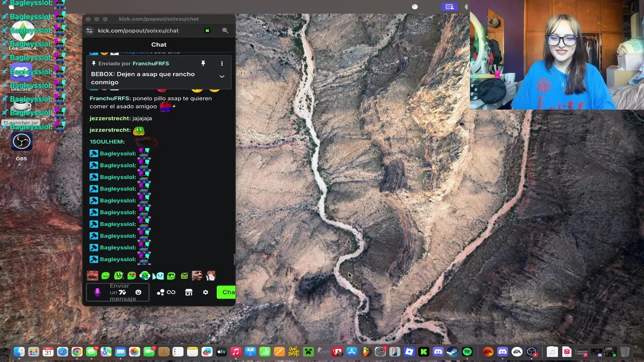
Task: Open Launchpad from the dock
Action: coord(33,352)
